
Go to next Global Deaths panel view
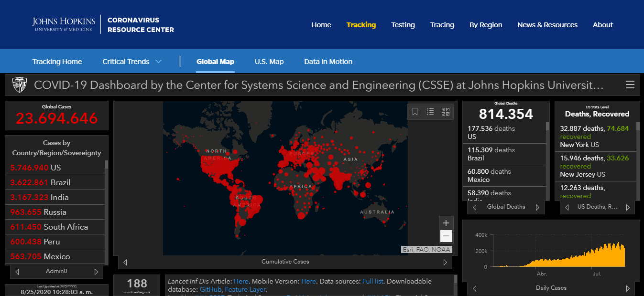[x=537, y=207]
